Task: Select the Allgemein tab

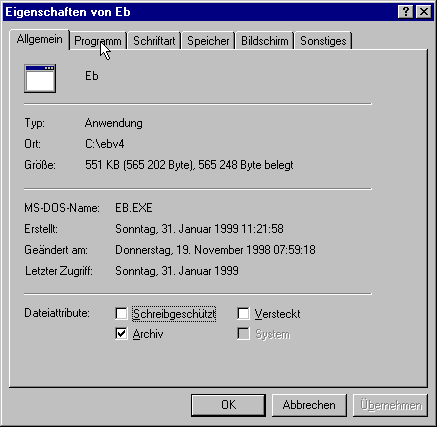Action: point(40,39)
